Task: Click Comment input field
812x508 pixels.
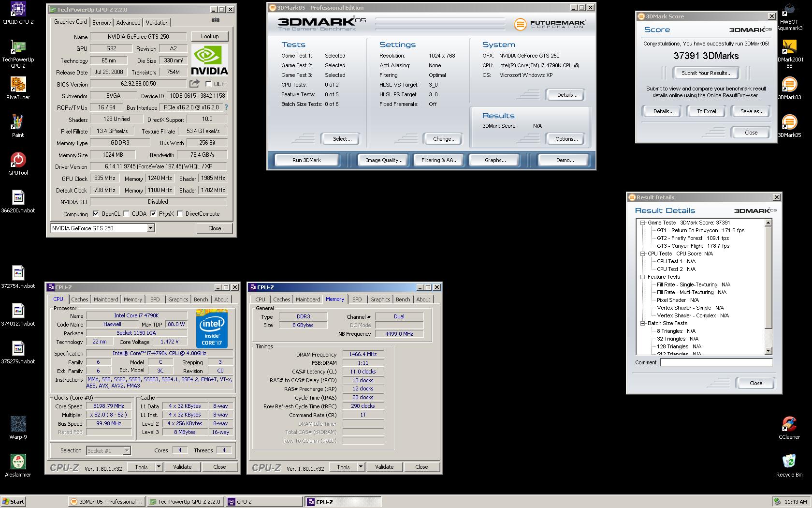Action: (716, 362)
